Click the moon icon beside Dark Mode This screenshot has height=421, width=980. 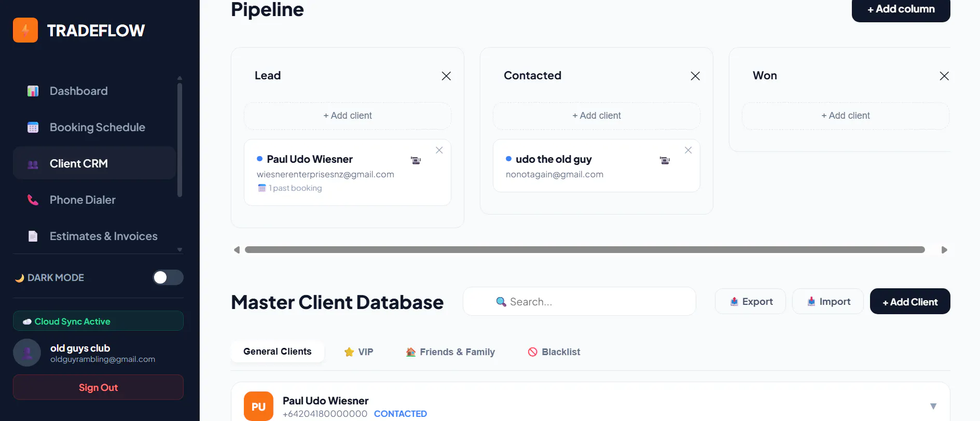(20, 278)
